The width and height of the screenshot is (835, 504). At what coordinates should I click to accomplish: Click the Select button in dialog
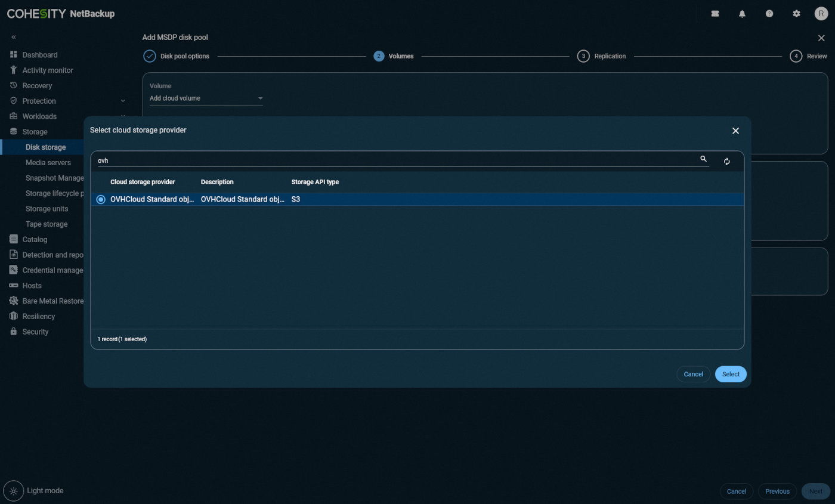click(731, 374)
